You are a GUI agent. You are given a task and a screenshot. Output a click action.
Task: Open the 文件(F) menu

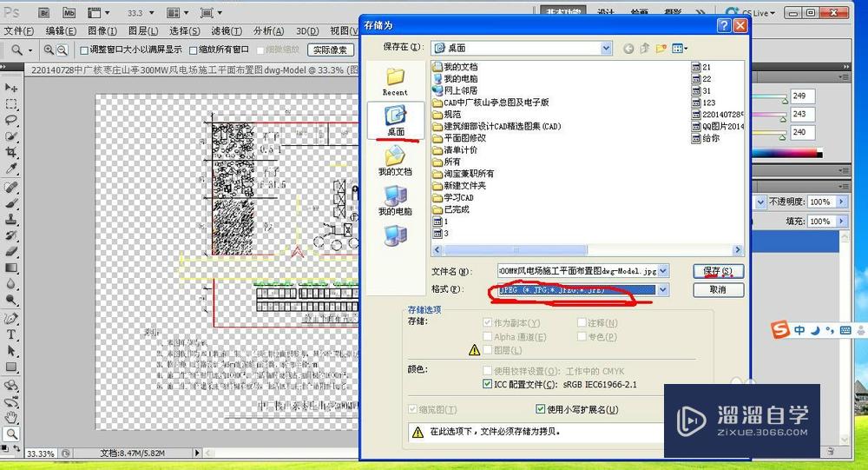(19, 31)
